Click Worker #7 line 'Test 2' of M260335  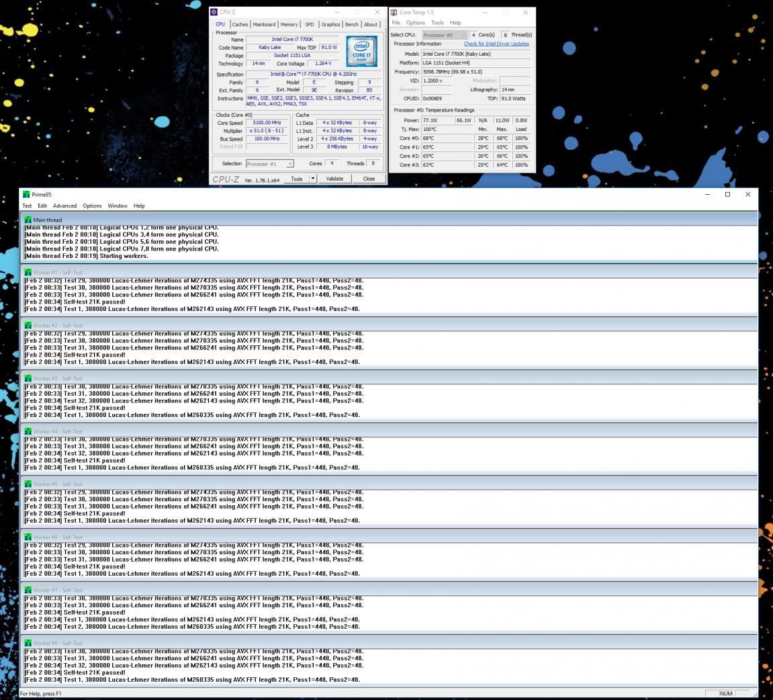pos(192,627)
